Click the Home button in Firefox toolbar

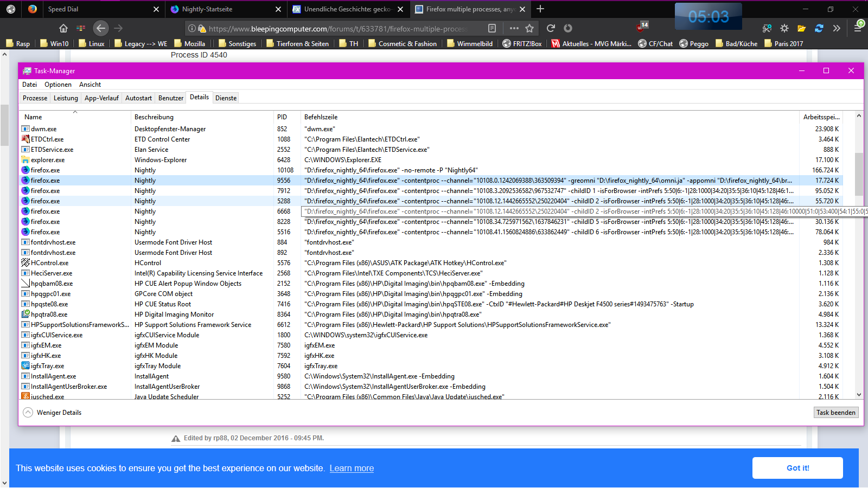point(63,28)
